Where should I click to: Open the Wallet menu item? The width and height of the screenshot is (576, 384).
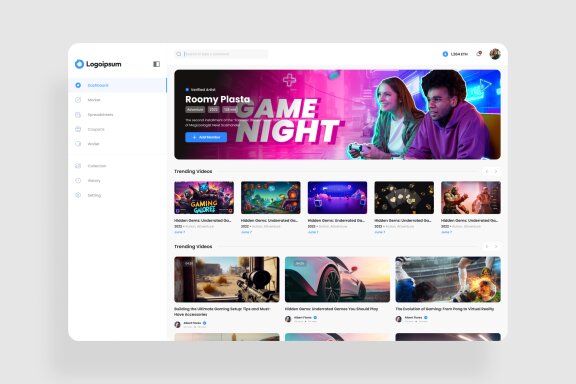(x=118, y=144)
